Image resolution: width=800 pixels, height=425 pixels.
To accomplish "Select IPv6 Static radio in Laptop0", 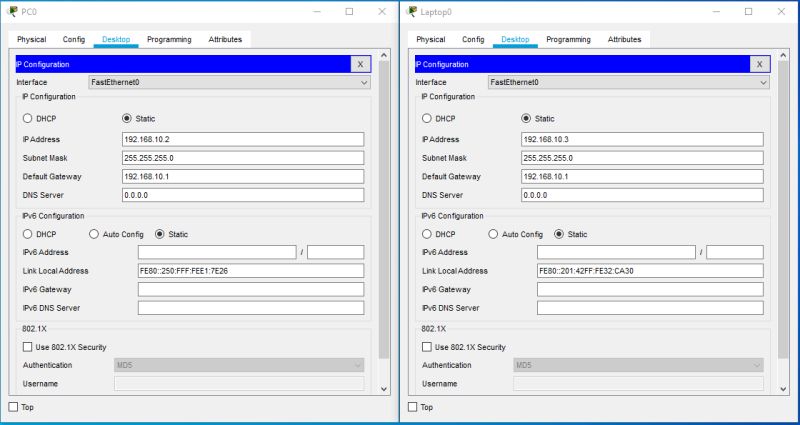I will point(559,234).
